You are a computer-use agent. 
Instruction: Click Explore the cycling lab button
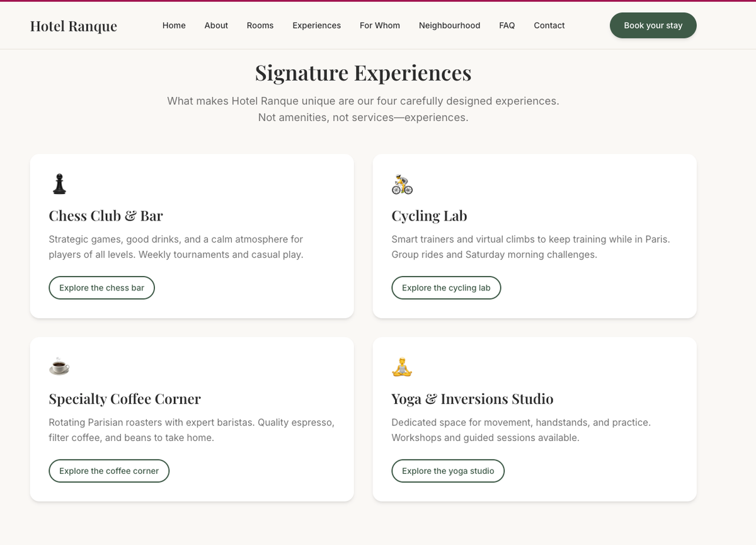pyautogui.click(x=446, y=288)
